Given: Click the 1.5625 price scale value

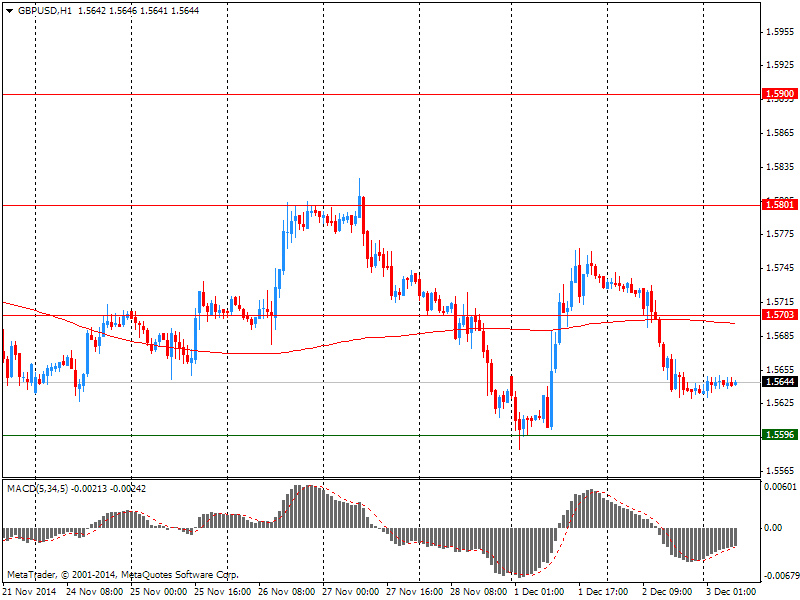Looking at the screenshot, I should pyautogui.click(x=780, y=403).
